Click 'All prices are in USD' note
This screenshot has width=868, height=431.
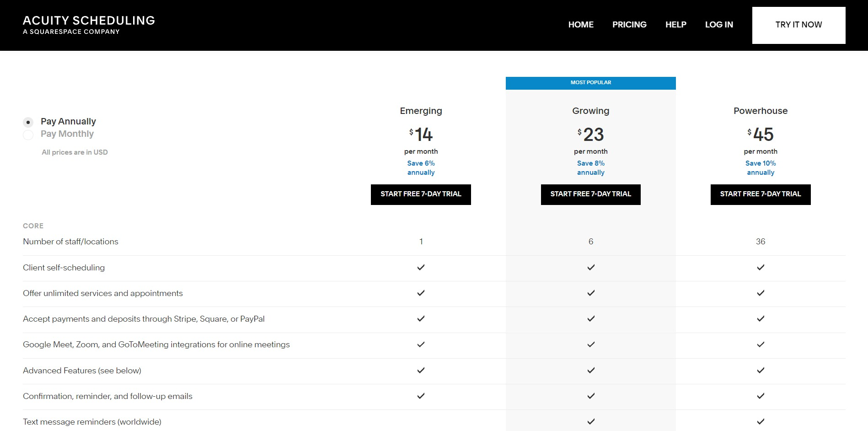click(x=75, y=152)
